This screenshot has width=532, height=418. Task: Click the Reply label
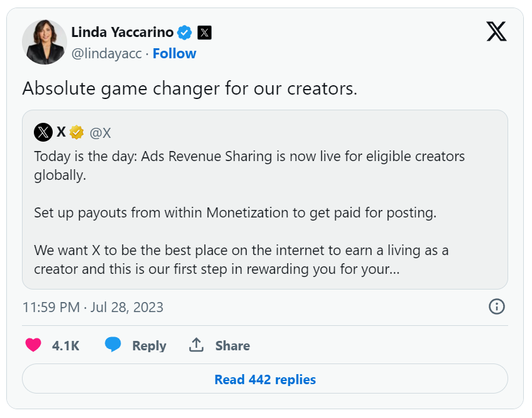coord(149,346)
